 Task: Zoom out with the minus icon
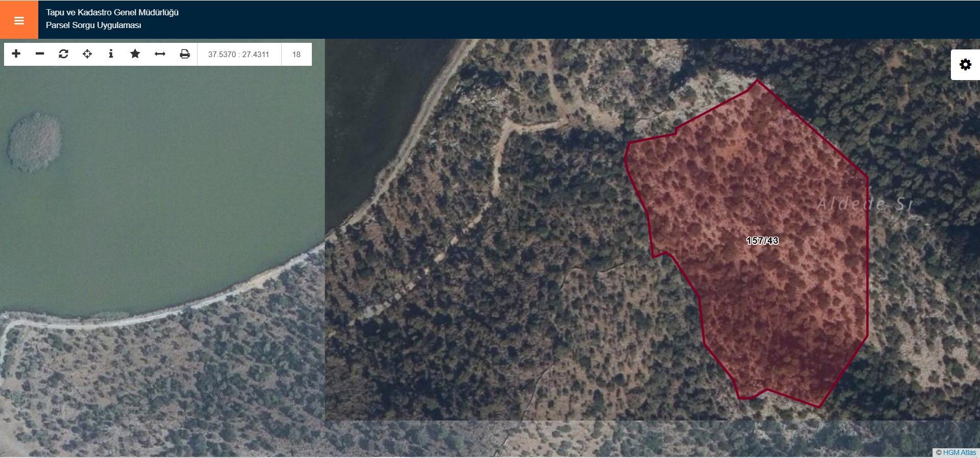(40, 54)
